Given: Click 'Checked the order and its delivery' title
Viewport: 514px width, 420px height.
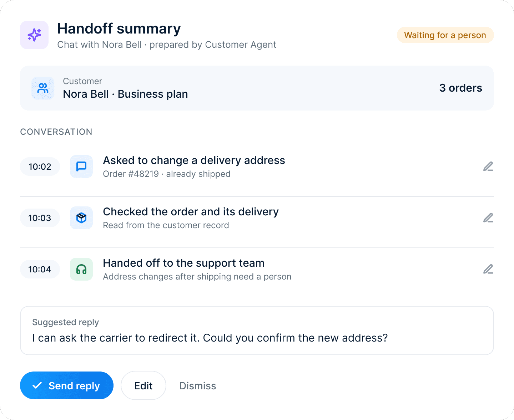Looking at the screenshot, I should [x=191, y=212].
